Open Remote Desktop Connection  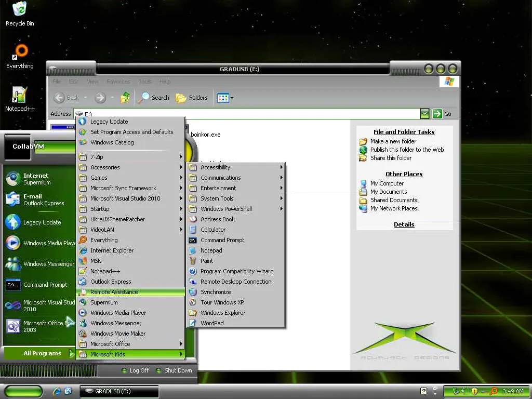(x=236, y=282)
